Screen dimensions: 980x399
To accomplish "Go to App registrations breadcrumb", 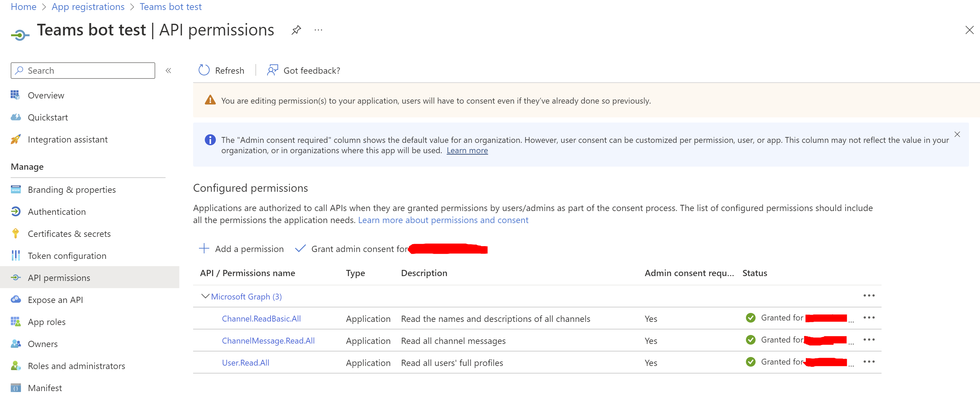I will [88, 7].
